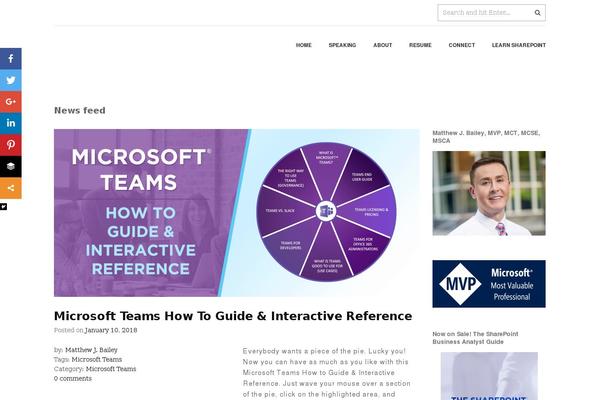Screen dimensions: 600x400
Task: Click Matthew J. Bailey's portrait photo
Action: point(489,193)
